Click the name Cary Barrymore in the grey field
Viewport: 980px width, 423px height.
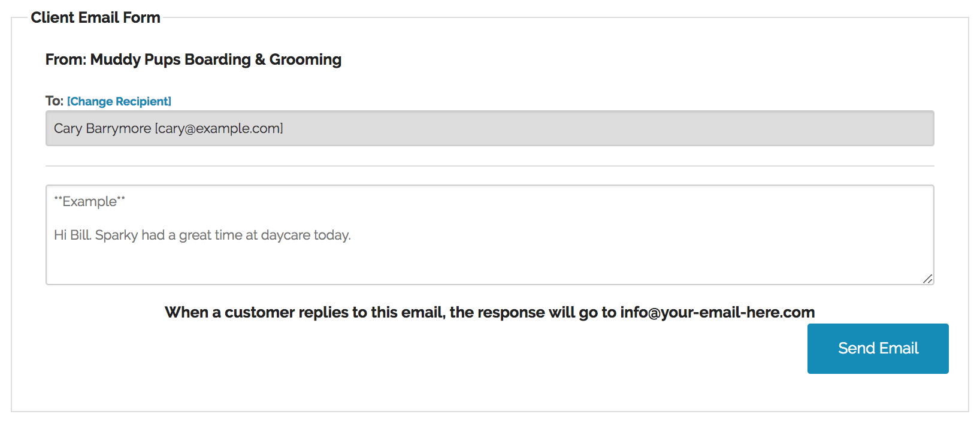click(x=102, y=128)
